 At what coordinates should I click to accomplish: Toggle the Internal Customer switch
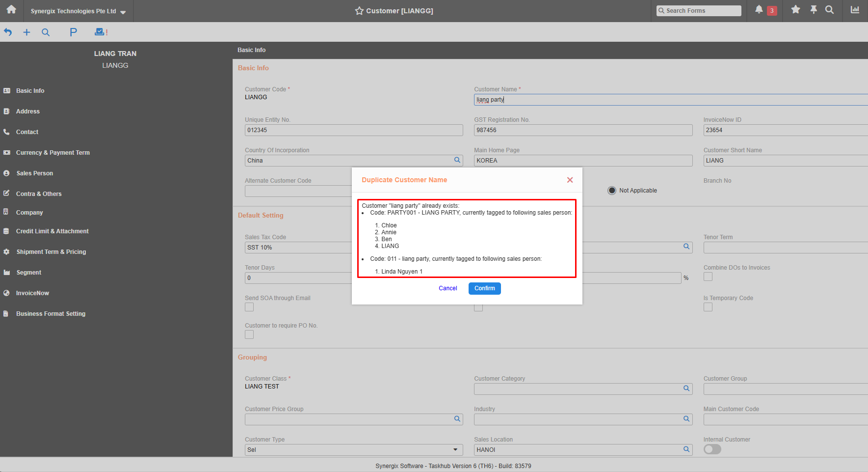coord(712,449)
